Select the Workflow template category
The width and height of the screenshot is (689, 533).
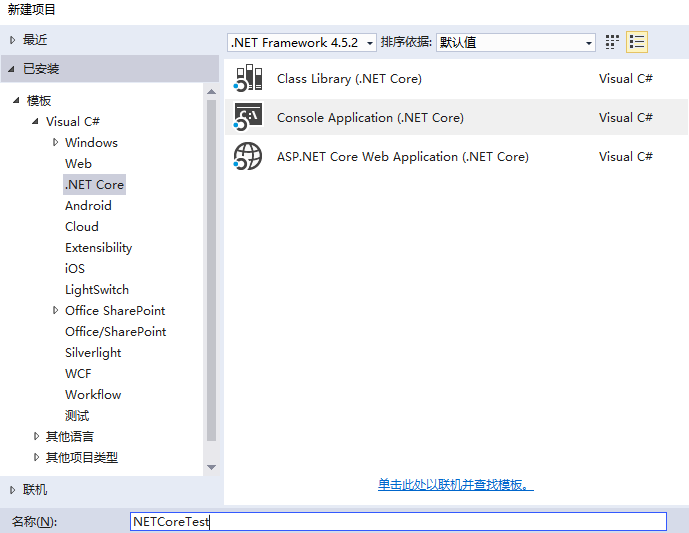tap(93, 395)
